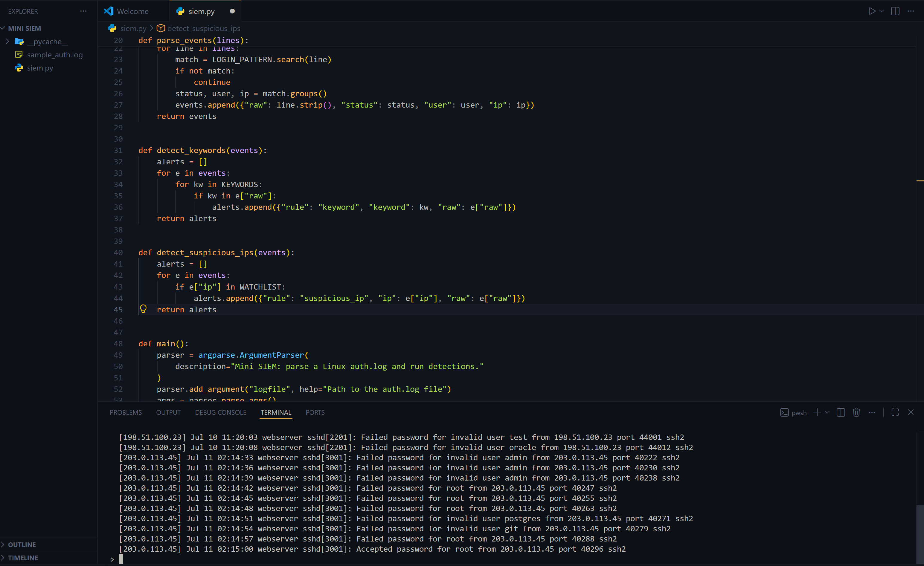Kill terminal with trash icon

tap(856, 412)
